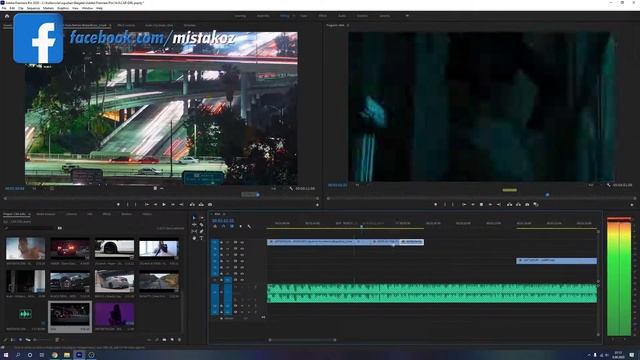Toggle nest-or-individual-clips insert mode in timeline
Viewport: 640px width, 360px height.
(215, 227)
